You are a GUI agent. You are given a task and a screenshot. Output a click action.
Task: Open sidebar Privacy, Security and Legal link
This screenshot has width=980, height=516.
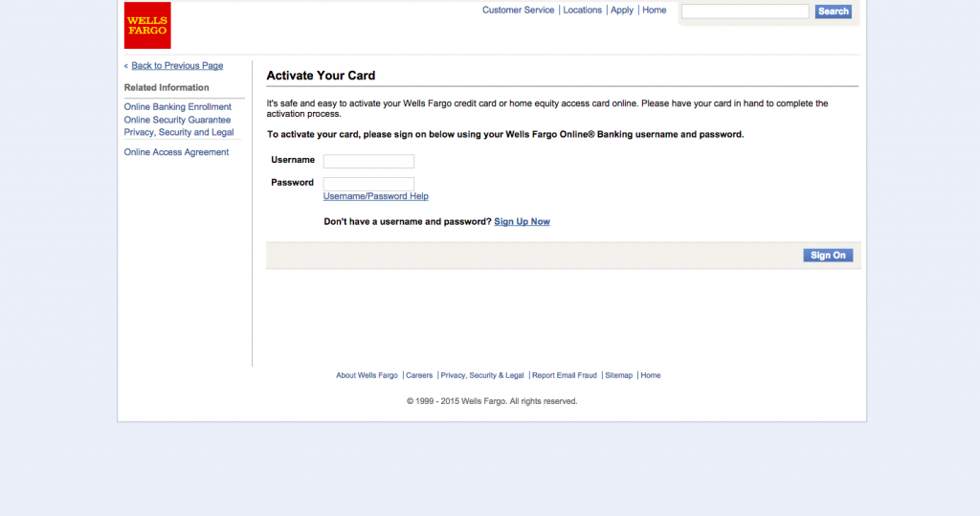click(x=179, y=132)
